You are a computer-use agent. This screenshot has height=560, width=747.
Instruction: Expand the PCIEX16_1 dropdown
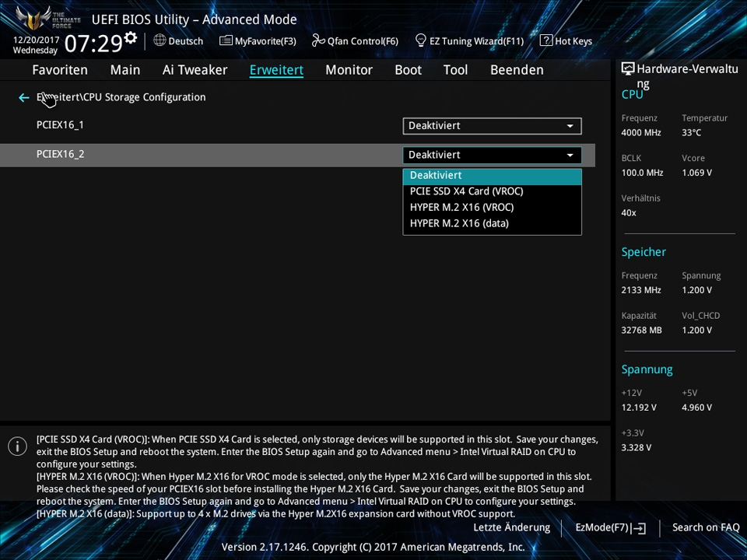(x=492, y=126)
